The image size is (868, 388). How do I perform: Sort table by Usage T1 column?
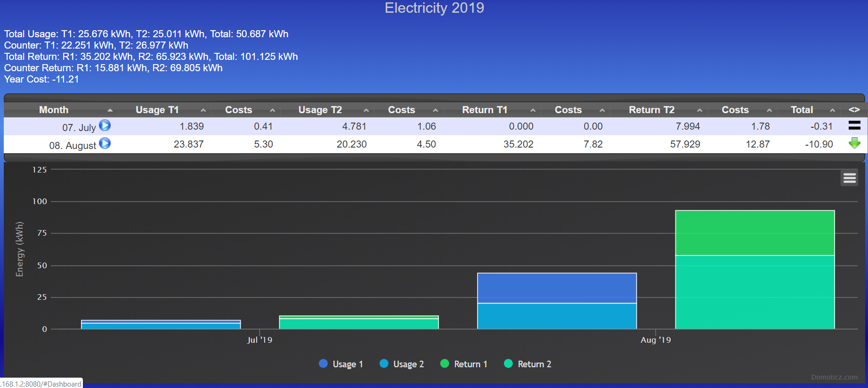(157, 110)
